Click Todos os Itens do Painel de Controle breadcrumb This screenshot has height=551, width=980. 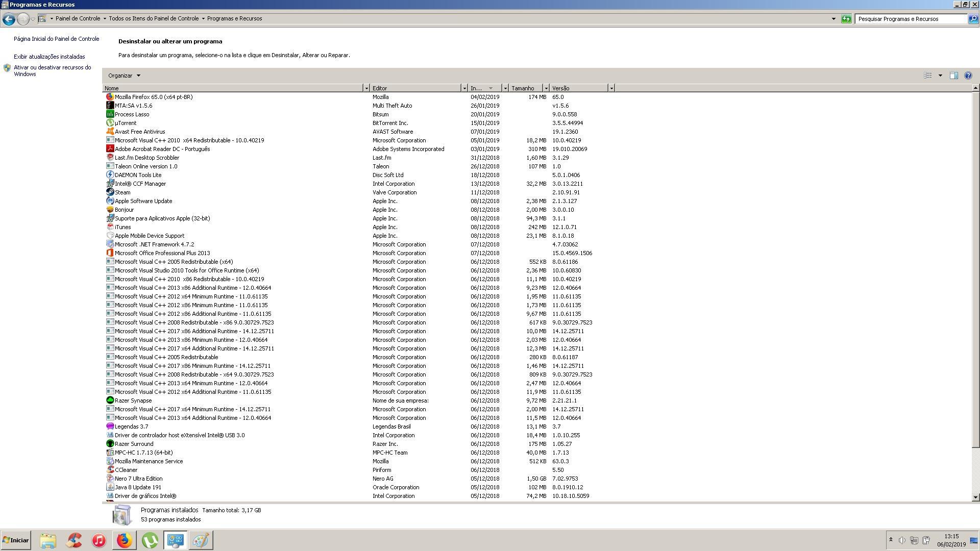tap(154, 19)
